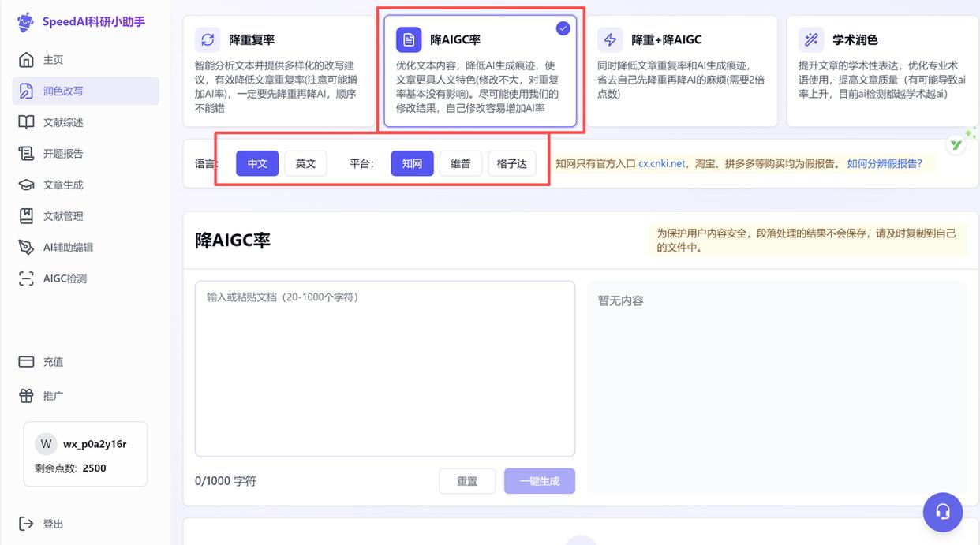Click the 重置 reset button
The image size is (980, 545).
click(467, 480)
